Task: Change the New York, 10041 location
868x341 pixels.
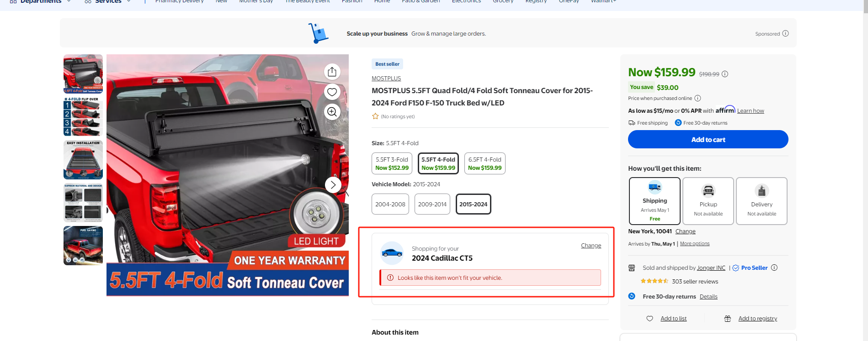Action: point(686,231)
